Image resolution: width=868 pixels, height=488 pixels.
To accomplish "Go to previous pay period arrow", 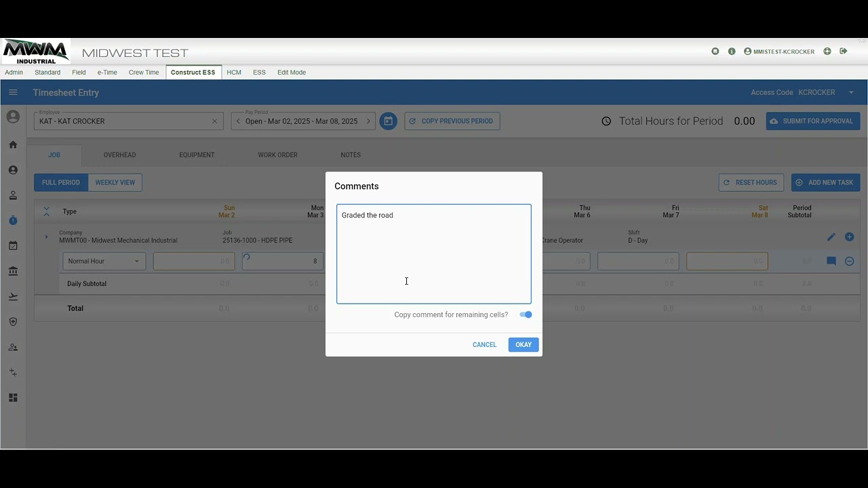I will (x=238, y=121).
